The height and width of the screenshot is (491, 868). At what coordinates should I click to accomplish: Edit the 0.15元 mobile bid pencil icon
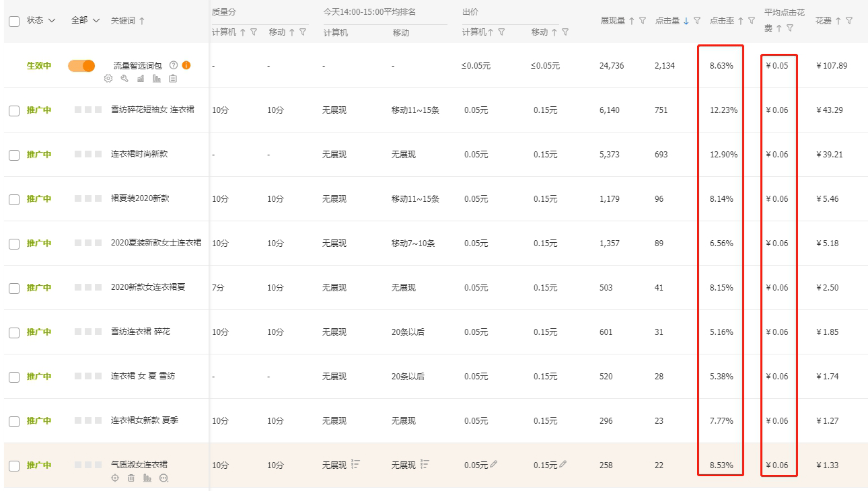point(563,464)
